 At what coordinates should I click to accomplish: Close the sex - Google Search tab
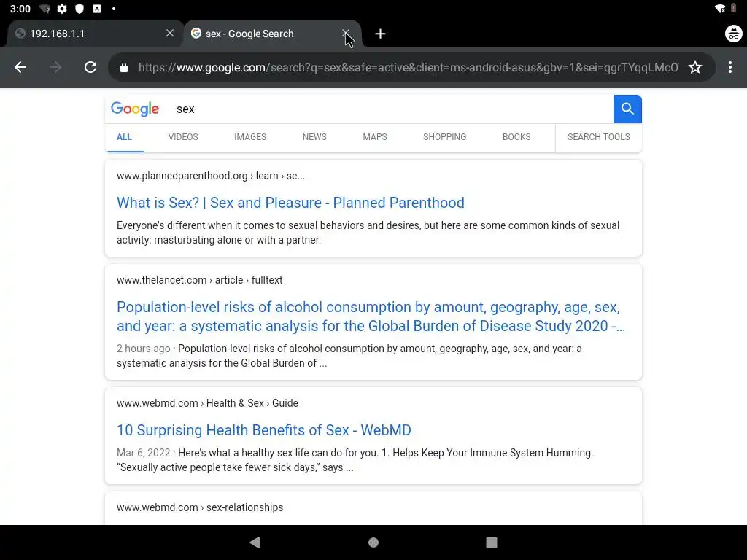pyautogui.click(x=346, y=33)
